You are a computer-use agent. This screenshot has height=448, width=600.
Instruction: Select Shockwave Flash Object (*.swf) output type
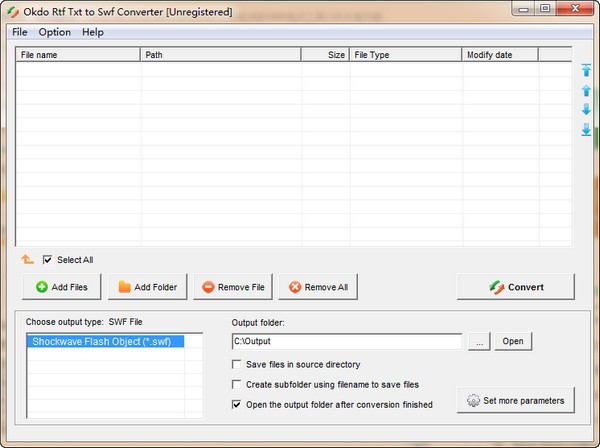(105, 341)
